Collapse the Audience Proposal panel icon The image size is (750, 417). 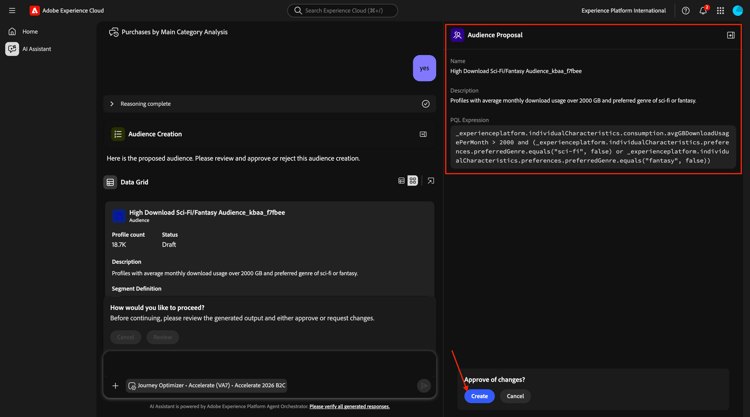point(731,35)
